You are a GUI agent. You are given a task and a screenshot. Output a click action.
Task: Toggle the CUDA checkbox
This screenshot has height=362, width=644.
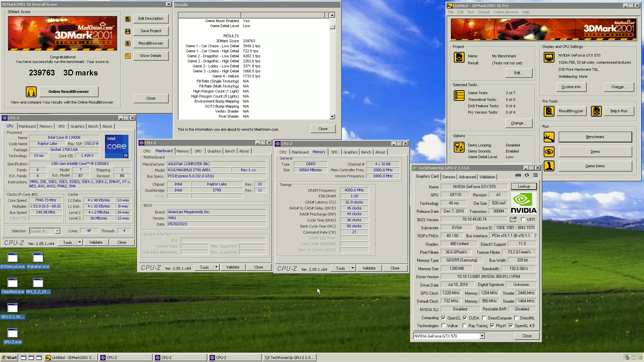point(465,318)
